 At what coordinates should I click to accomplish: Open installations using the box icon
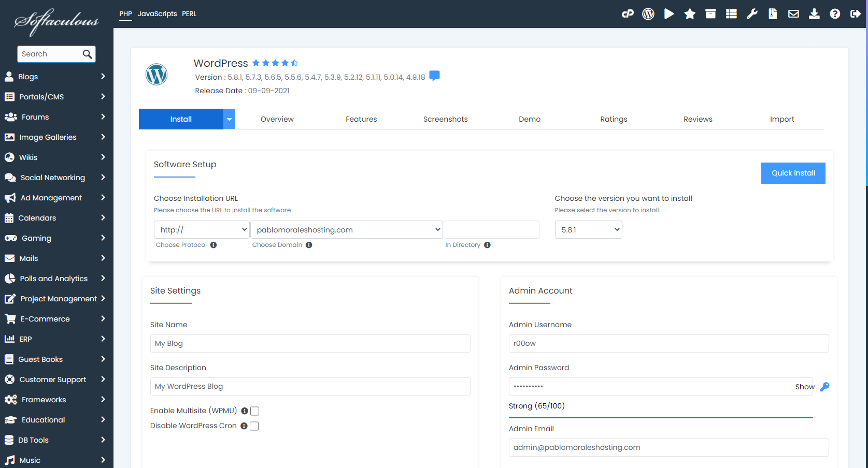[710, 13]
